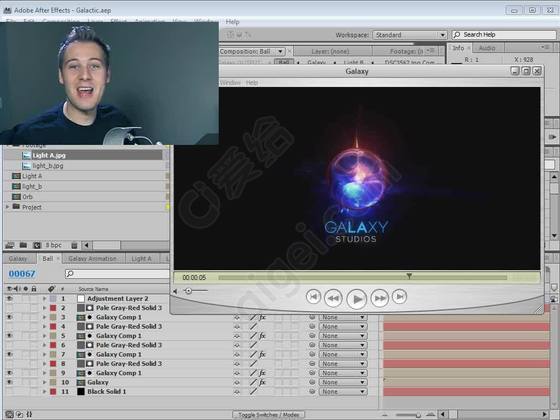
Task: Open the Workspace Standard dropdown
Action: [x=410, y=35]
